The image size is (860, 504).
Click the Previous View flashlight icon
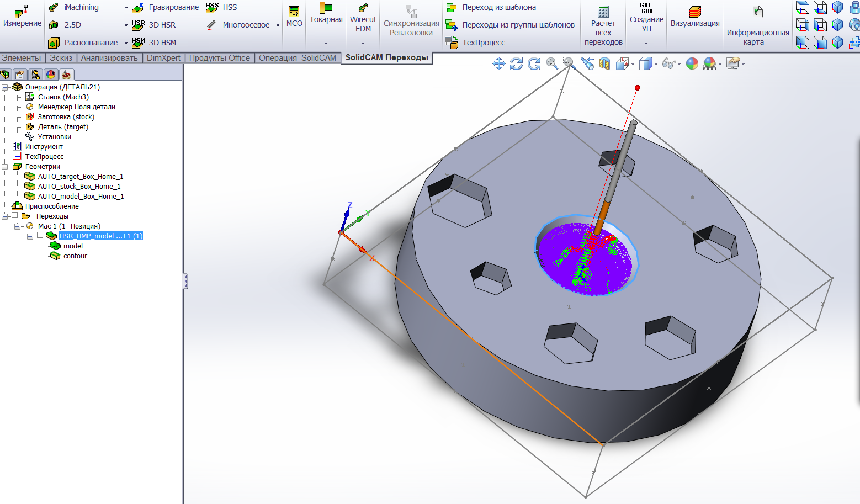pyautogui.click(x=587, y=64)
